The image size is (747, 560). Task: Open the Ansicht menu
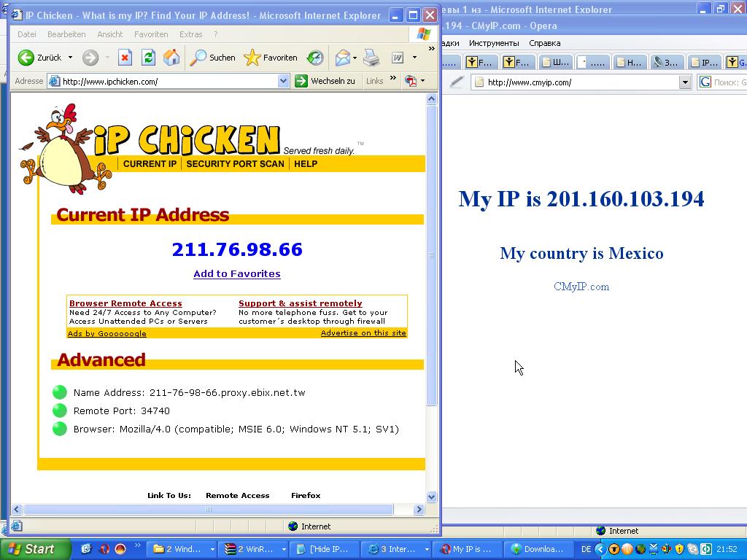109,34
